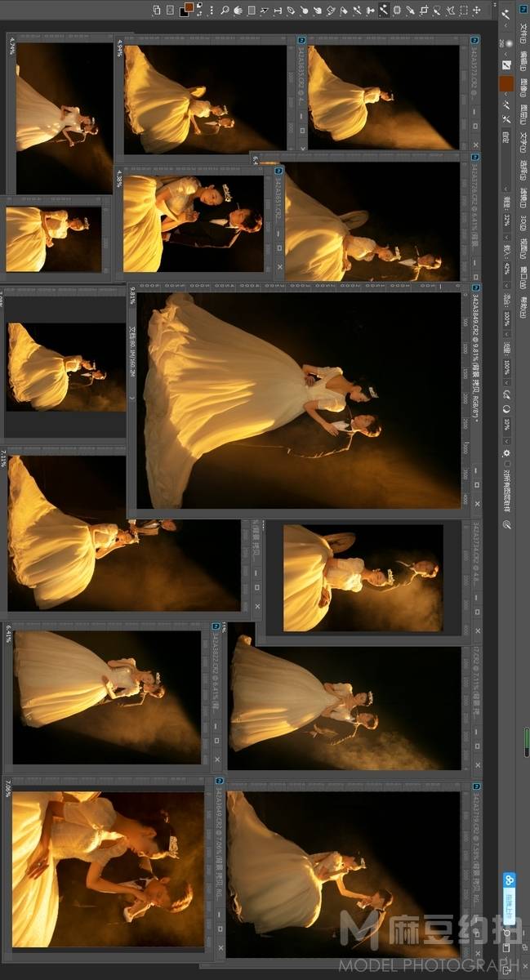This screenshot has width=530, height=980.
Task: Change the screen mode icon
Action: pos(157,10)
